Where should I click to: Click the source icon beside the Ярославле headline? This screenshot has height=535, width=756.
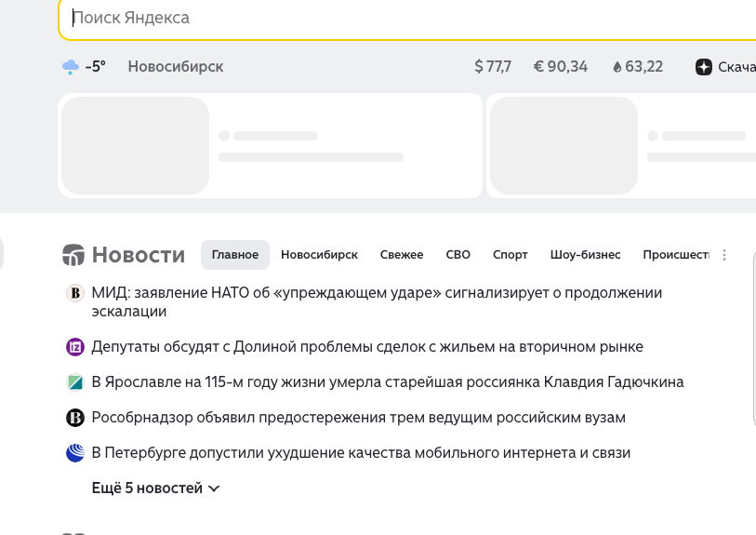75,382
